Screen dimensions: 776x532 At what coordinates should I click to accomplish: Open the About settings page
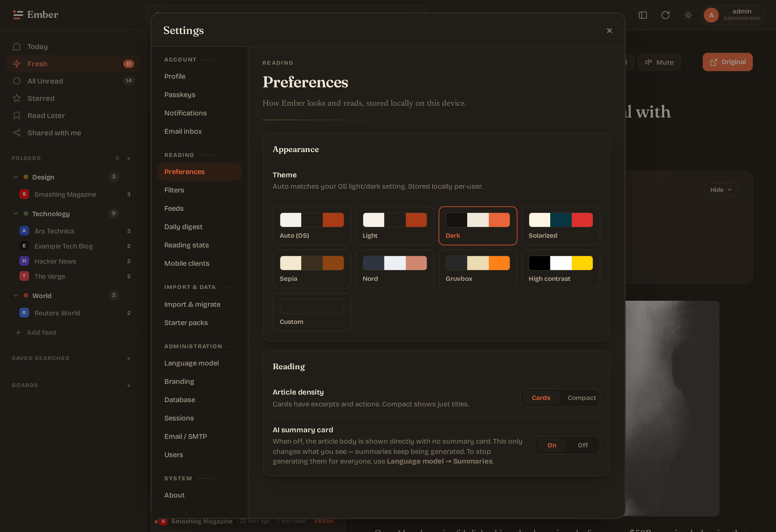click(199, 495)
